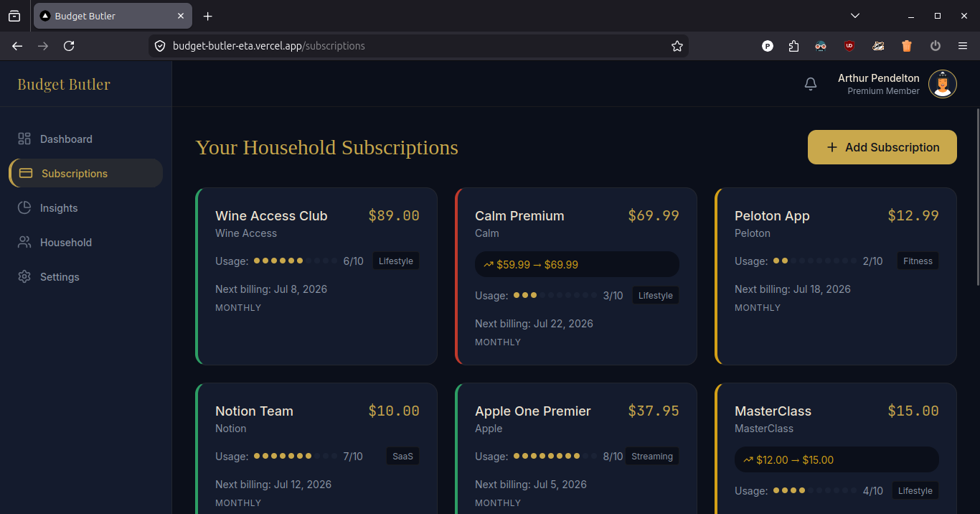Open the Firefox View icon
Viewport: 980px width, 514px height.
(14, 16)
